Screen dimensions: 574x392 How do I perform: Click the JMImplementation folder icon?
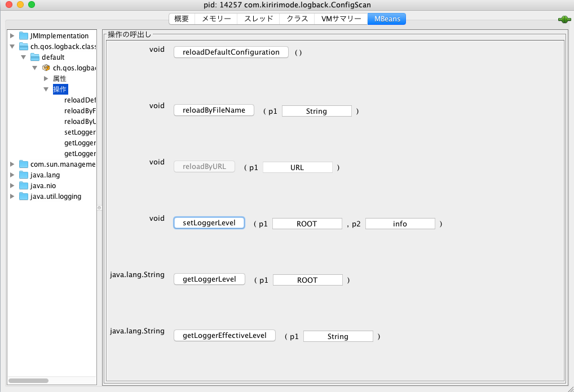coord(24,35)
